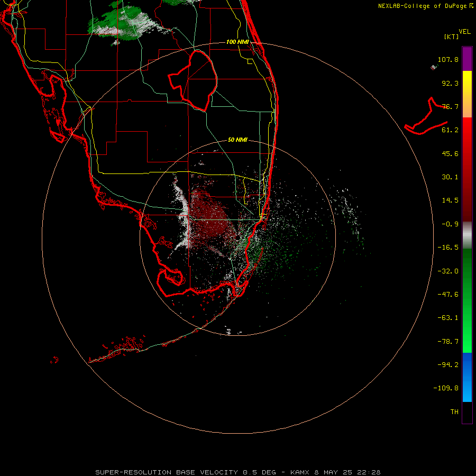The height and width of the screenshot is (476, 476).
Task: Click the Lake Okeechobee outline on the map
Action: click(193, 80)
